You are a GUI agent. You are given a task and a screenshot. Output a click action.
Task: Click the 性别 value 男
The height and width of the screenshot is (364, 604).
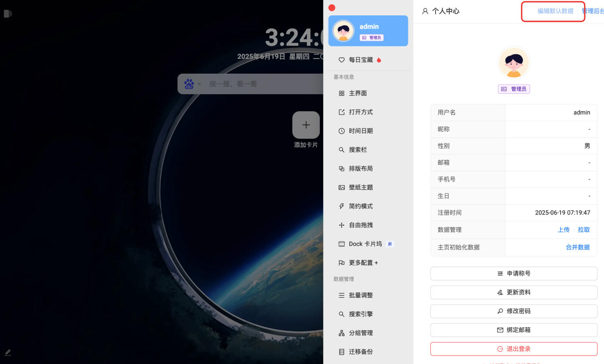587,146
